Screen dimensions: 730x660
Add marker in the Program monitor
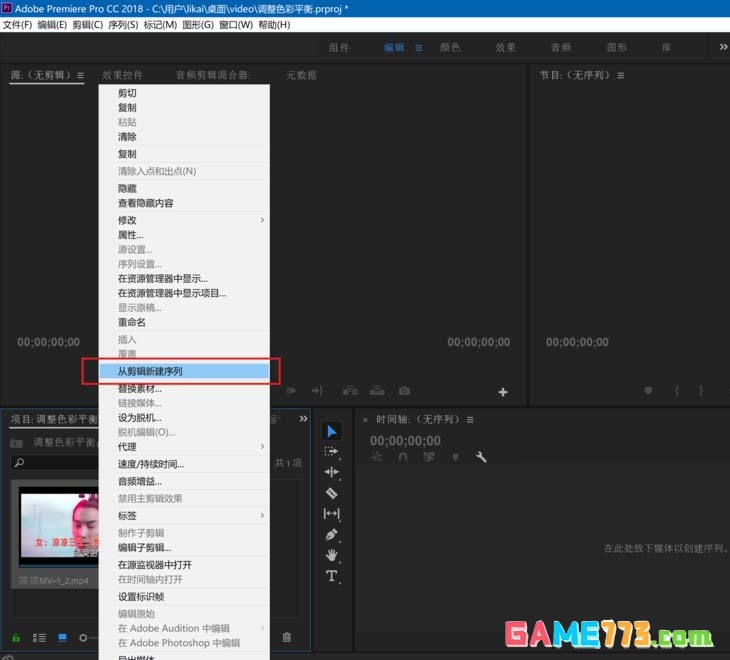point(648,390)
